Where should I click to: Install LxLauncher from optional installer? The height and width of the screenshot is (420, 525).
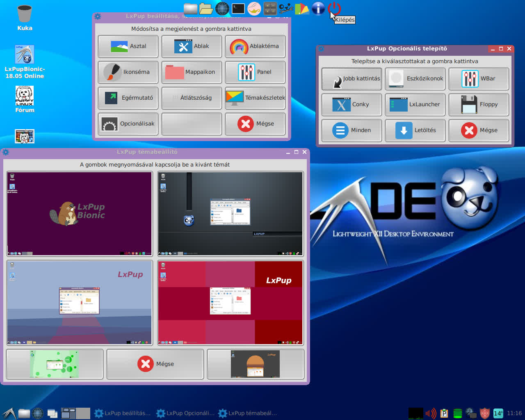[x=415, y=105]
